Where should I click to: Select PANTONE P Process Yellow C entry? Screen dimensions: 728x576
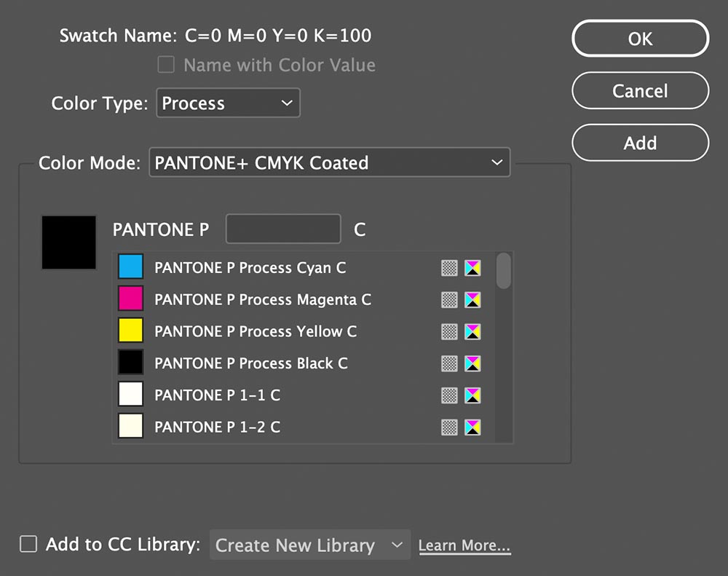point(255,331)
